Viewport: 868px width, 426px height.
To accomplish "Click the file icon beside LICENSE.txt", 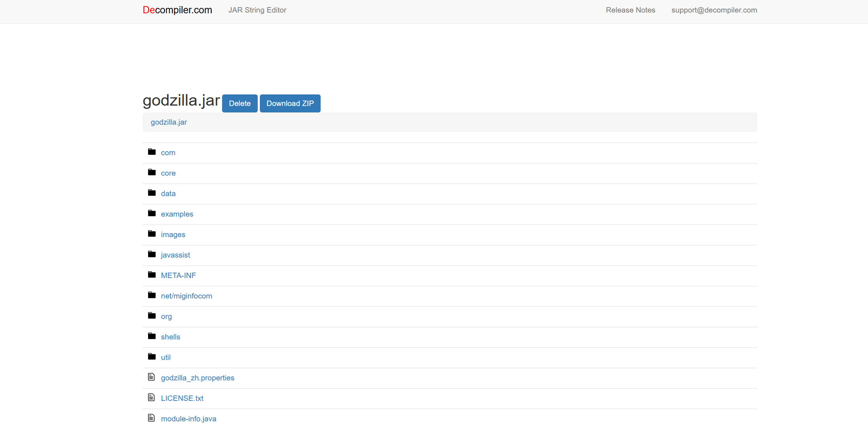I will tap(151, 397).
